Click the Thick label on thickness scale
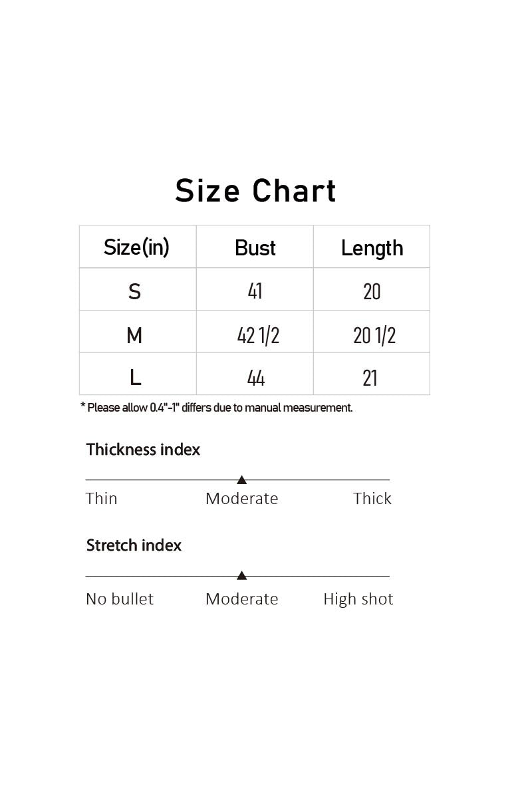Viewport: 532px width, 798px height. (x=372, y=499)
